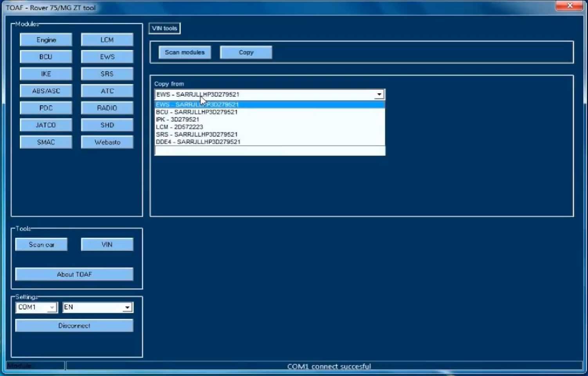588x376 pixels.
Task: Open the IKE module
Action: point(46,74)
